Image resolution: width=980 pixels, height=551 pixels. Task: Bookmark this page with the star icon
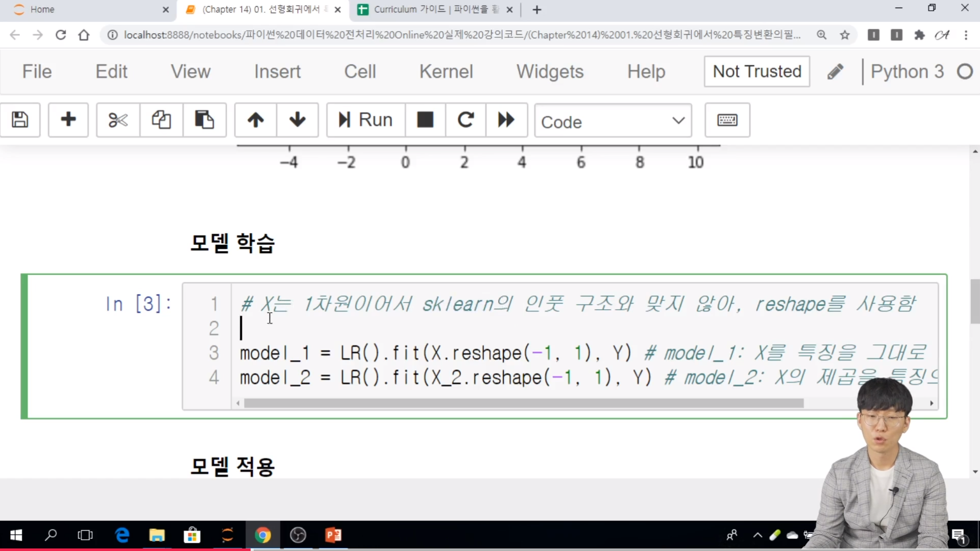tap(845, 35)
